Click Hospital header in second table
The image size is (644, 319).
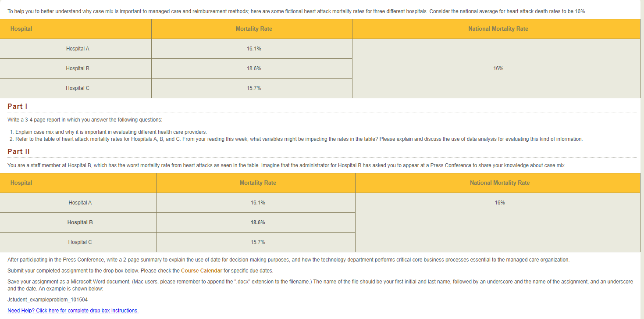coord(78,183)
